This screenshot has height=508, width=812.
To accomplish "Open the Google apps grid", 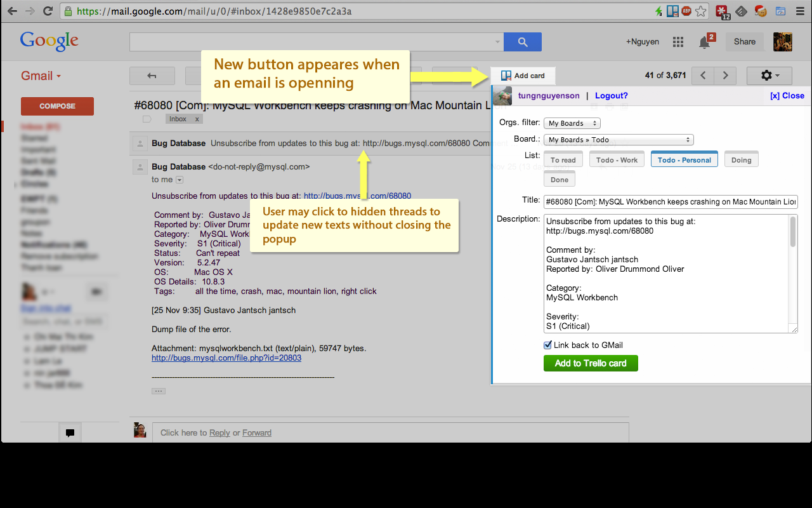I will 678,41.
